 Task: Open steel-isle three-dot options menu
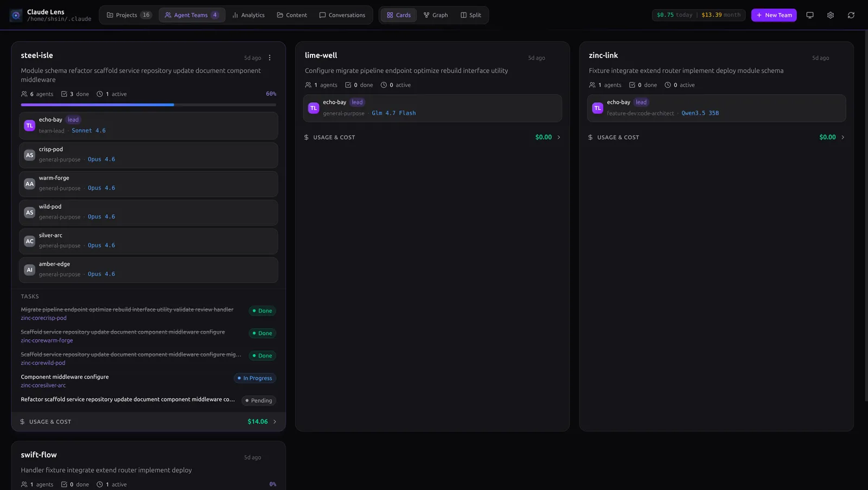coord(270,58)
